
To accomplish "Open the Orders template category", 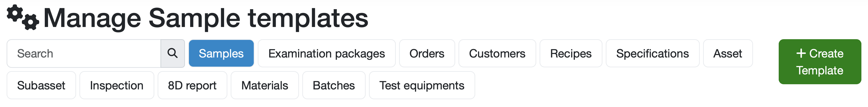I will click(x=427, y=53).
